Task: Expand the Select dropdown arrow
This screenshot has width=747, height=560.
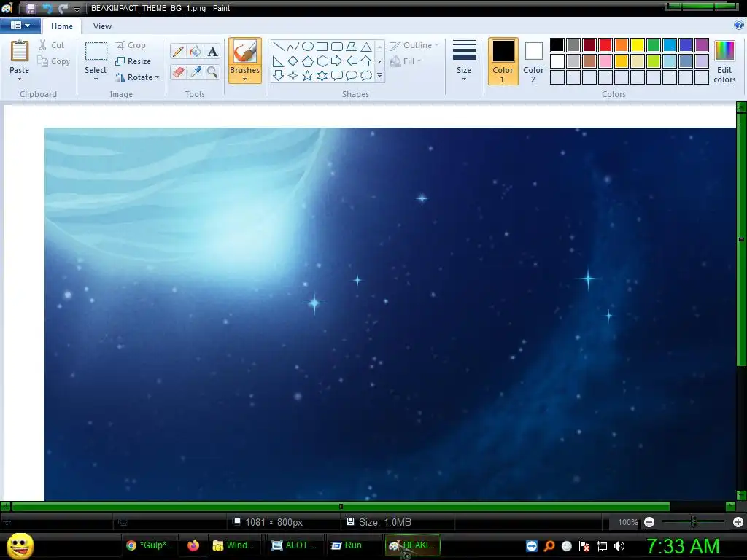Action: point(96,79)
